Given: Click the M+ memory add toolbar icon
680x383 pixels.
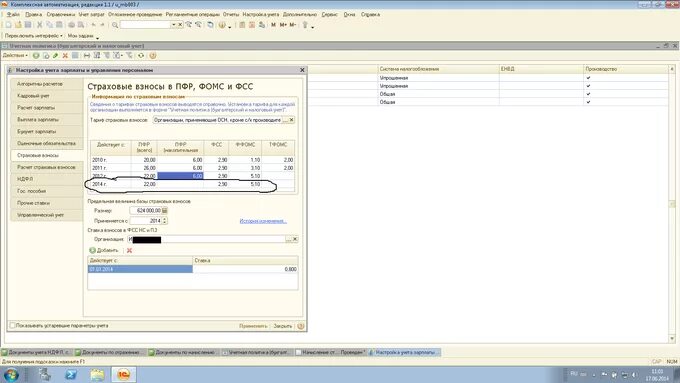Looking at the screenshot, I should (x=283, y=25).
